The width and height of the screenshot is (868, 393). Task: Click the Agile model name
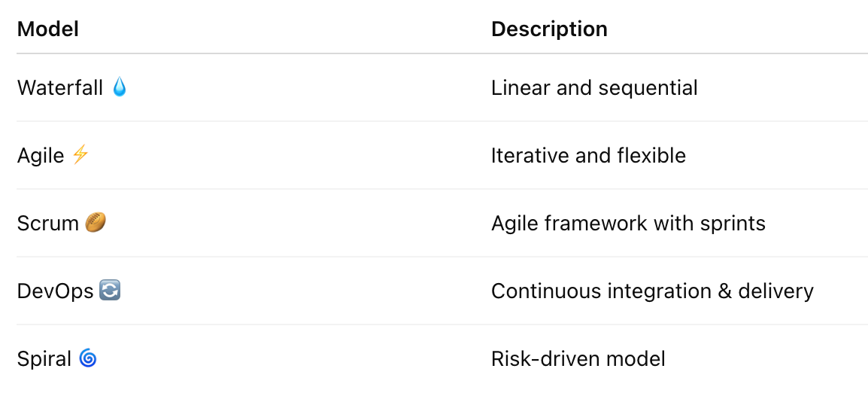(x=41, y=156)
